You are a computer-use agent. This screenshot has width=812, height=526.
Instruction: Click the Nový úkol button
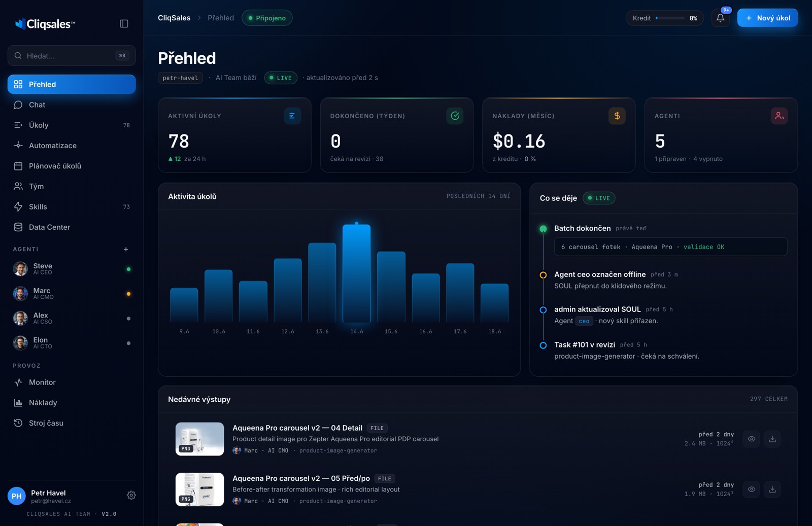coord(767,18)
